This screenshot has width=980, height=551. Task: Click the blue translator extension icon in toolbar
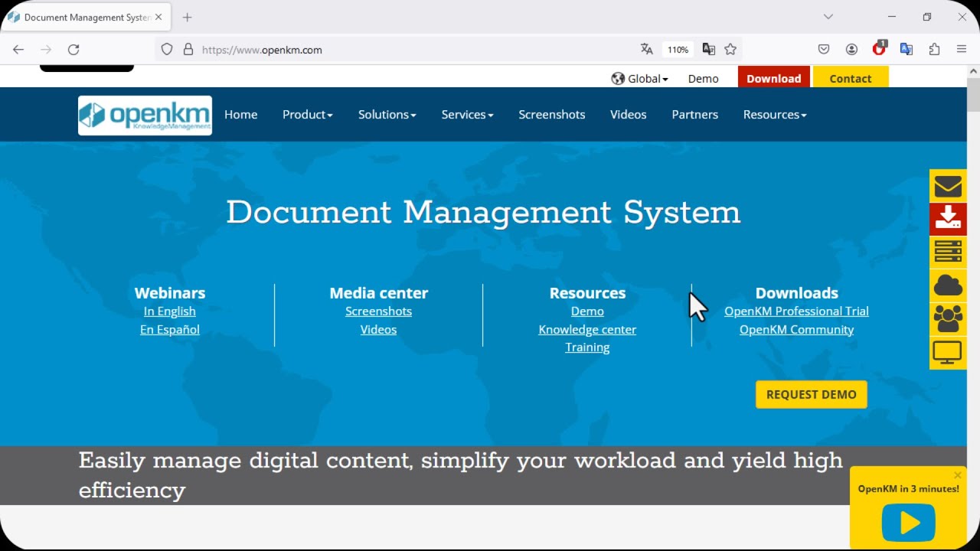[906, 49]
